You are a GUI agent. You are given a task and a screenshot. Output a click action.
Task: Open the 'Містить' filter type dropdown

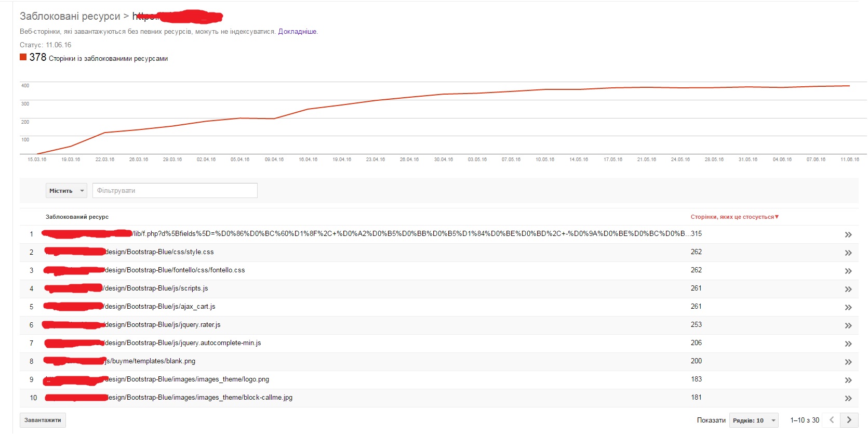(66, 191)
